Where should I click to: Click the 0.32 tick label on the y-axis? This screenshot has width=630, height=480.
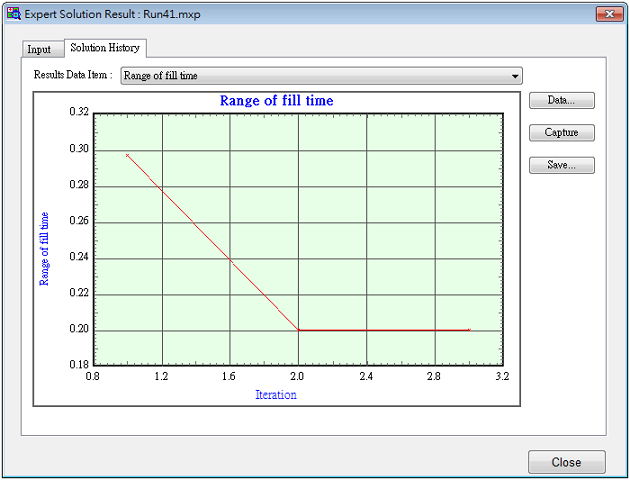tap(79, 113)
